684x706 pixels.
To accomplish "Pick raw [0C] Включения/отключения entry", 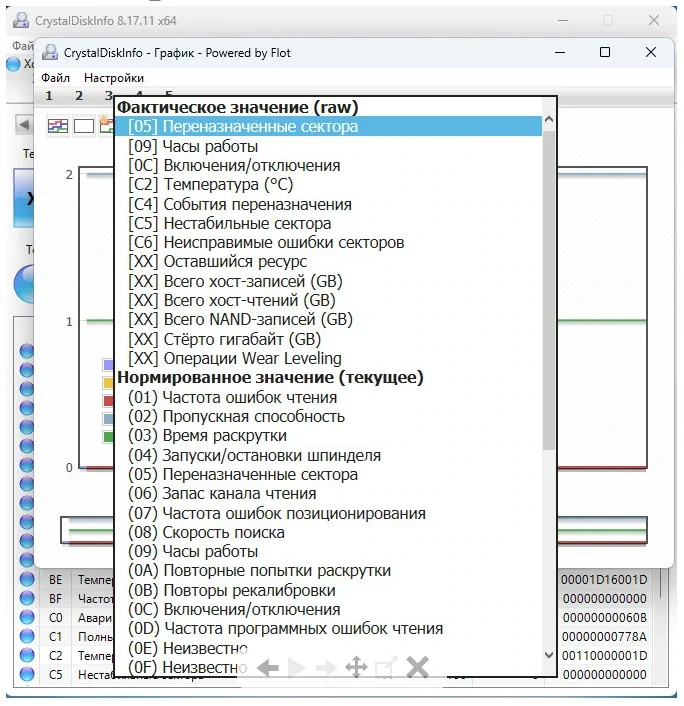I will point(328,165).
